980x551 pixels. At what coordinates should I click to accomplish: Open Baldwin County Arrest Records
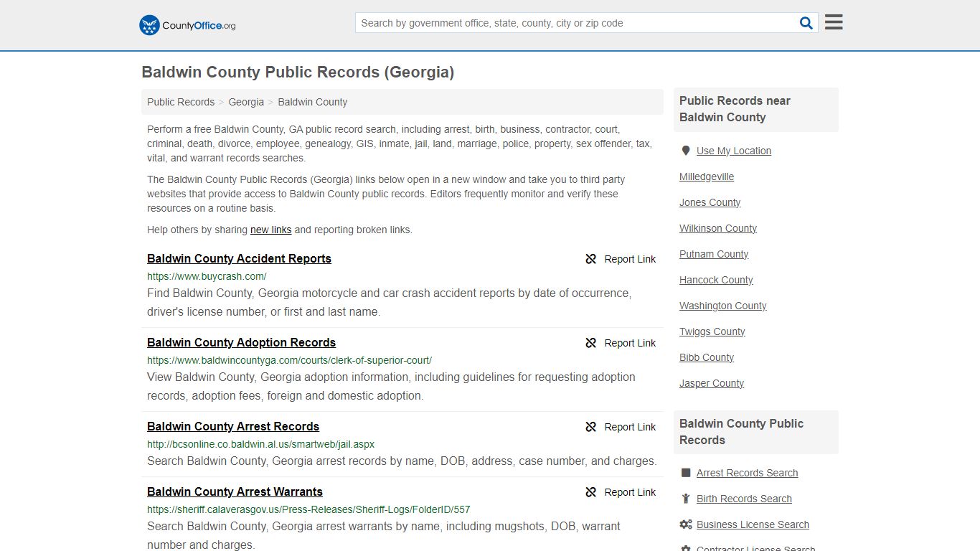[233, 426]
